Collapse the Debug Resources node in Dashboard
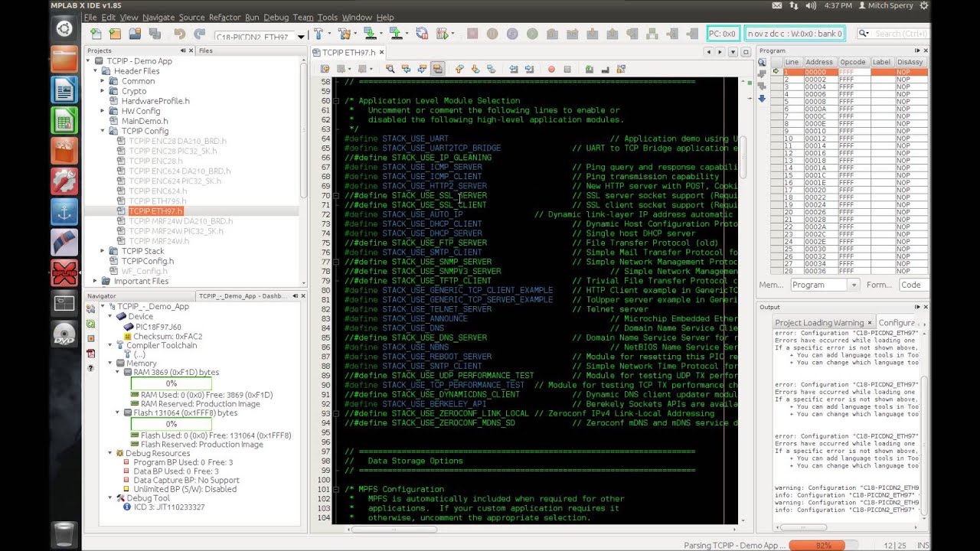980x551 pixels. [x=109, y=453]
